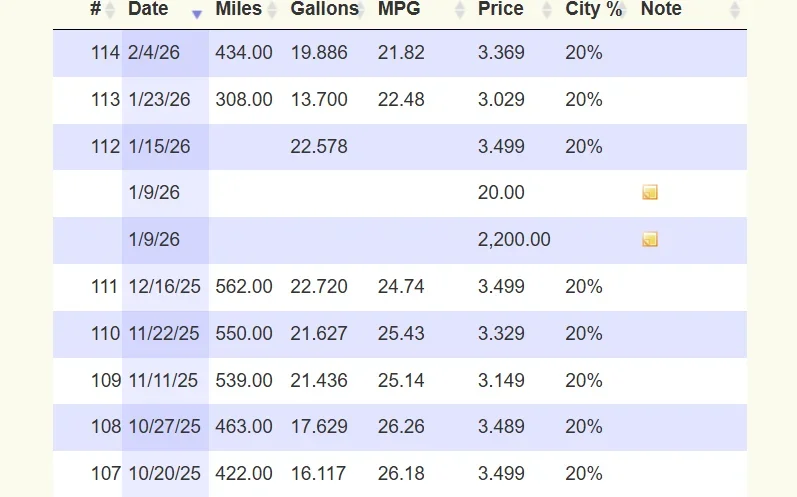Viewport: 797px width, 497px height.
Task: Click the 2,200.00 price cell
Action: pos(514,240)
